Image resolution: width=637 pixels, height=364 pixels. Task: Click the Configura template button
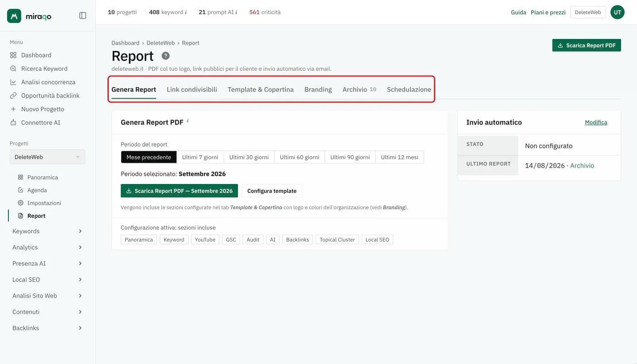pyautogui.click(x=272, y=191)
